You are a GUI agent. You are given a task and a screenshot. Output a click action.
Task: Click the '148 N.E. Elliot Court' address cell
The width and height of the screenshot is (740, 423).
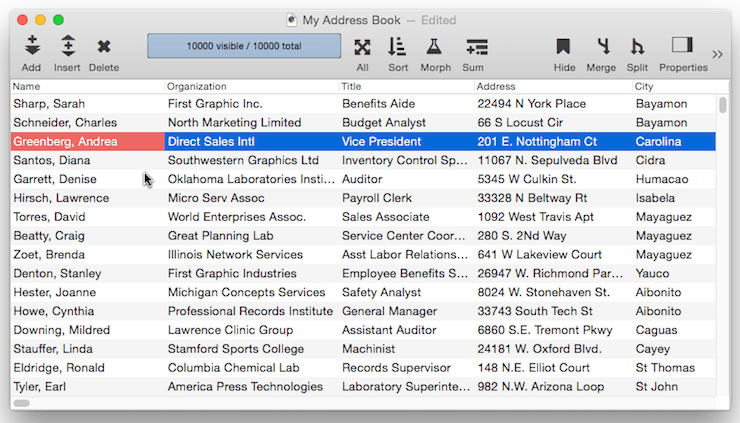tap(553, 368)
